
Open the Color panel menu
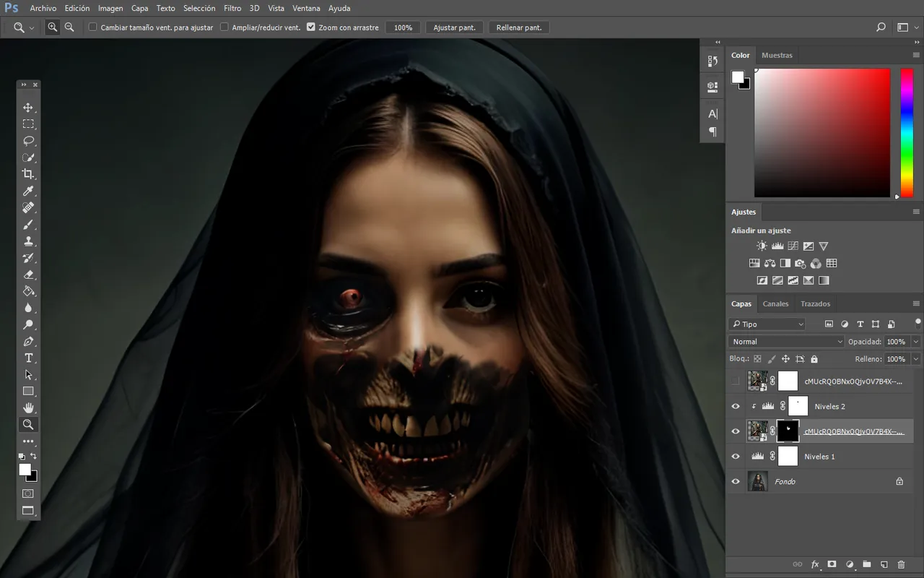pos(916,56)
